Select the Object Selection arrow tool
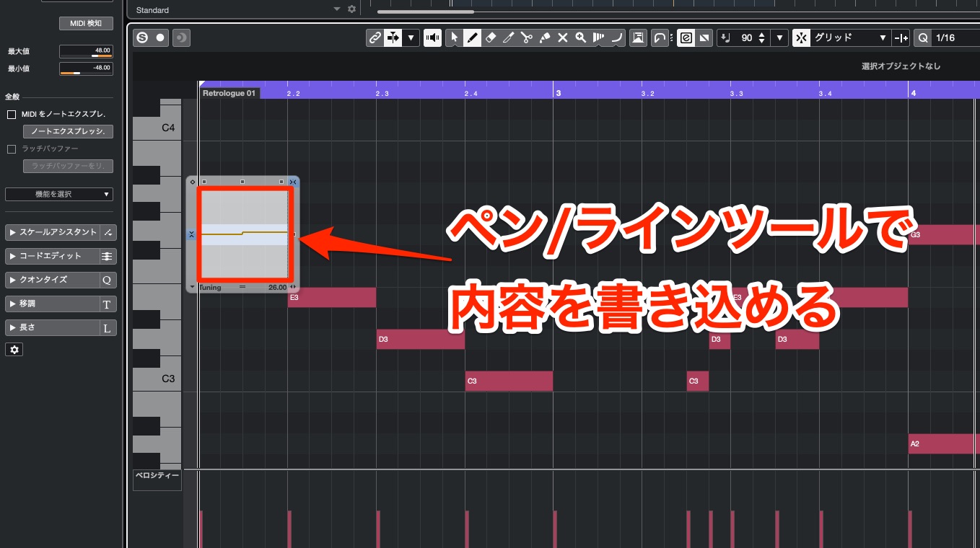The height and width of the screenshot is (548, 980). click(x=454, y=37)
